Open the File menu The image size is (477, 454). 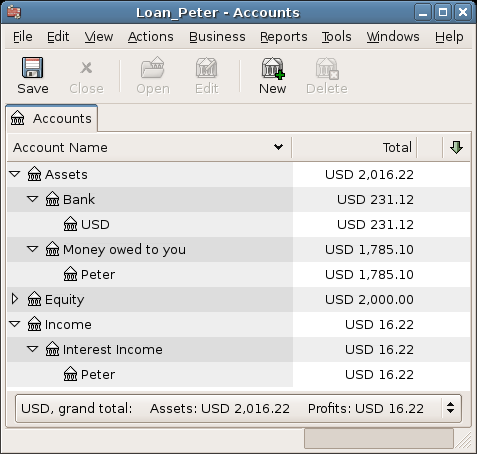[23, 37]
